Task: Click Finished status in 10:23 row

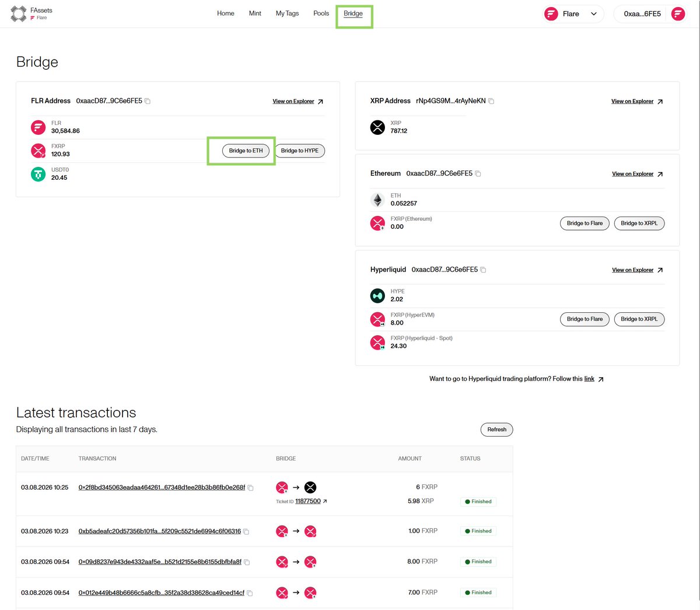Action: pyautogui.click(x=478, y=531)
